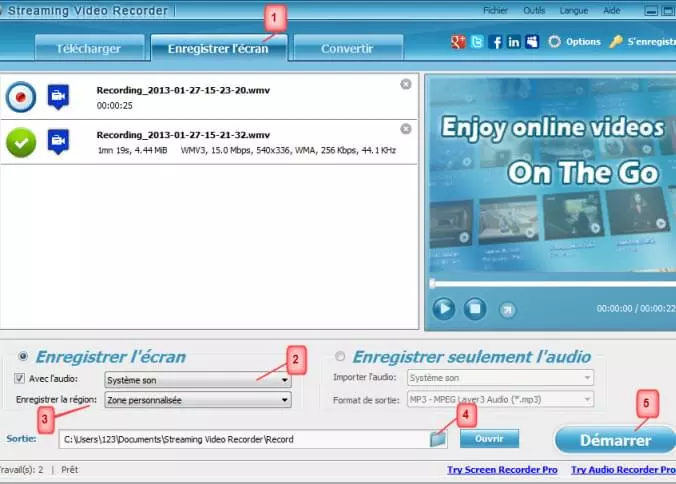Switch to the Convertir tab

tap(347, 48)
